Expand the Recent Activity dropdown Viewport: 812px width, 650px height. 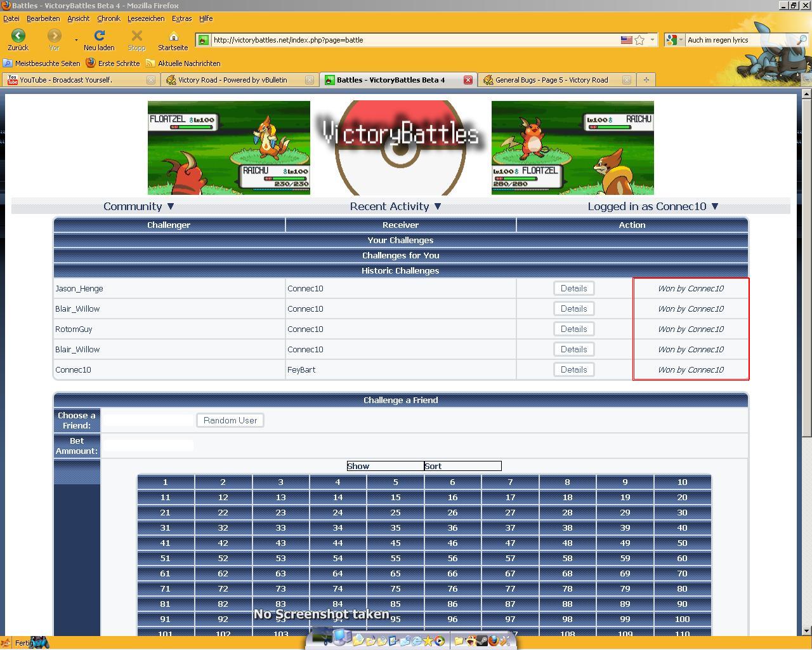395,206
